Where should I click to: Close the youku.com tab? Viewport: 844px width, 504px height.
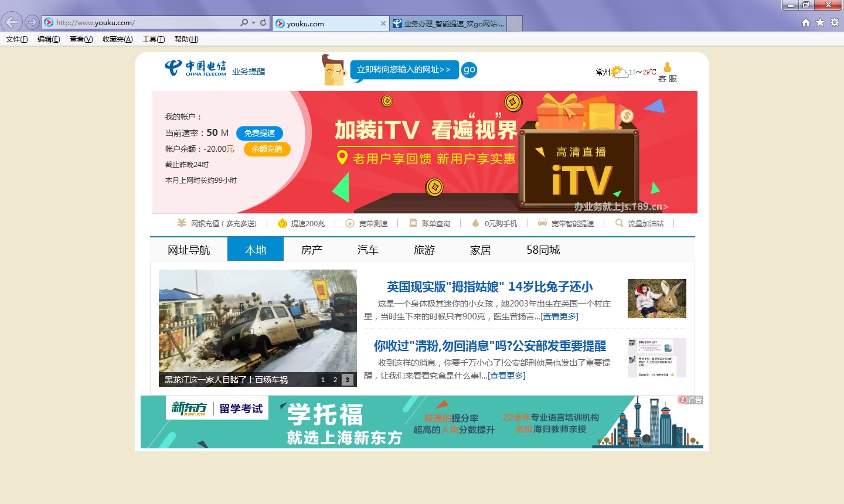click(x=383, y=23)
